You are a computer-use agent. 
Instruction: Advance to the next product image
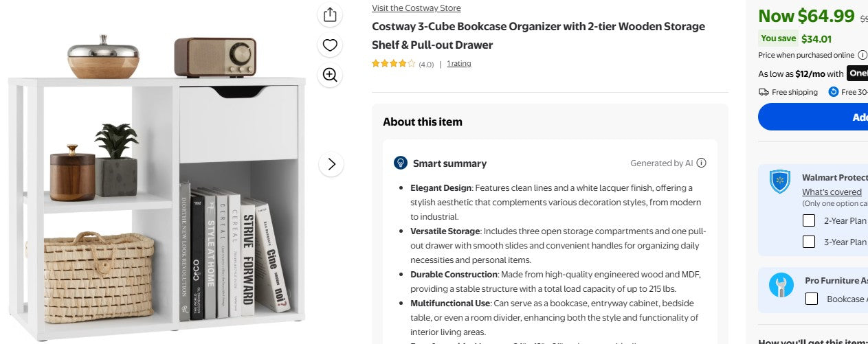pos(331,164)
